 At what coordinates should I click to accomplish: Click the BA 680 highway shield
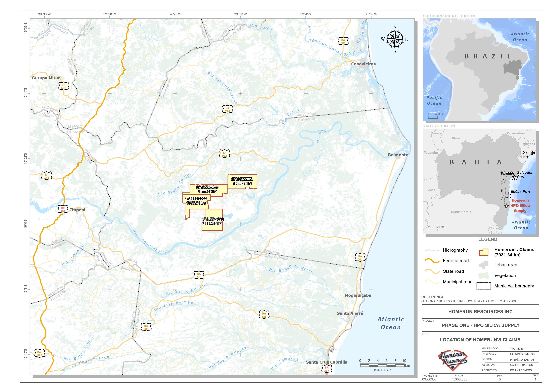coord(64,86)
